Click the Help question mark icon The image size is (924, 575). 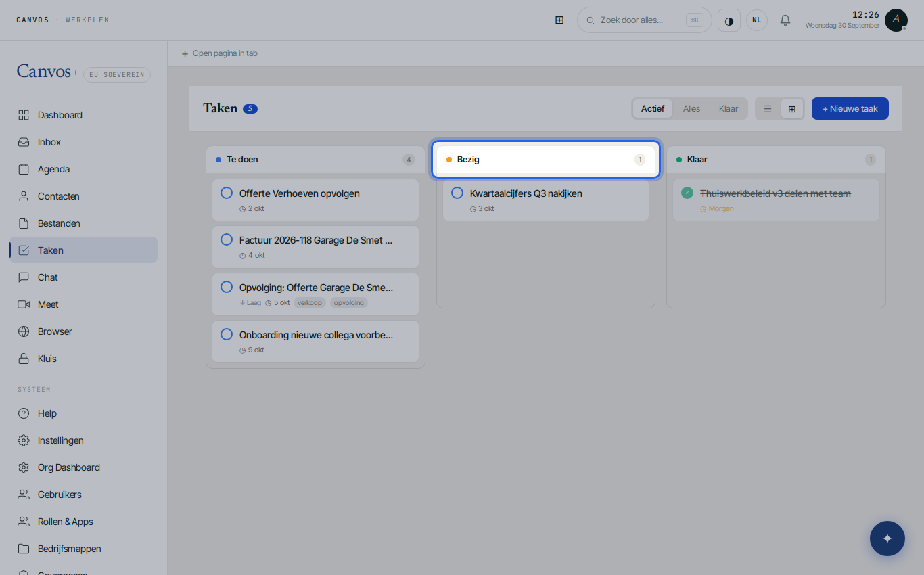coord(24,413)
